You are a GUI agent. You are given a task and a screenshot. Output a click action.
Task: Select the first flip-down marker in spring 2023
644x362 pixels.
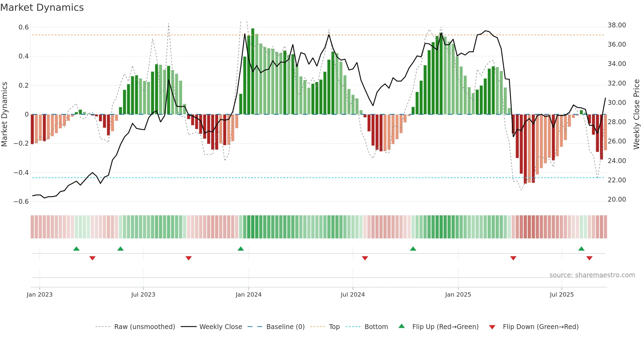[x=93, y=258]
